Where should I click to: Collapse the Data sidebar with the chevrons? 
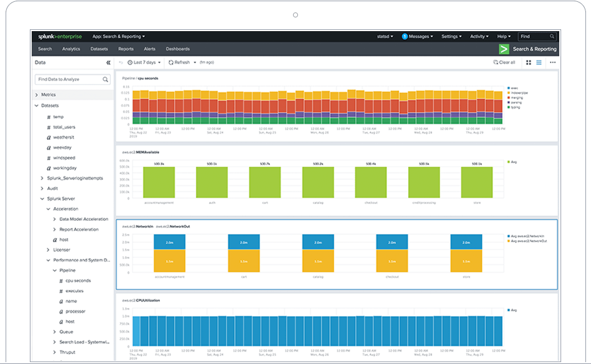point(108,62)
